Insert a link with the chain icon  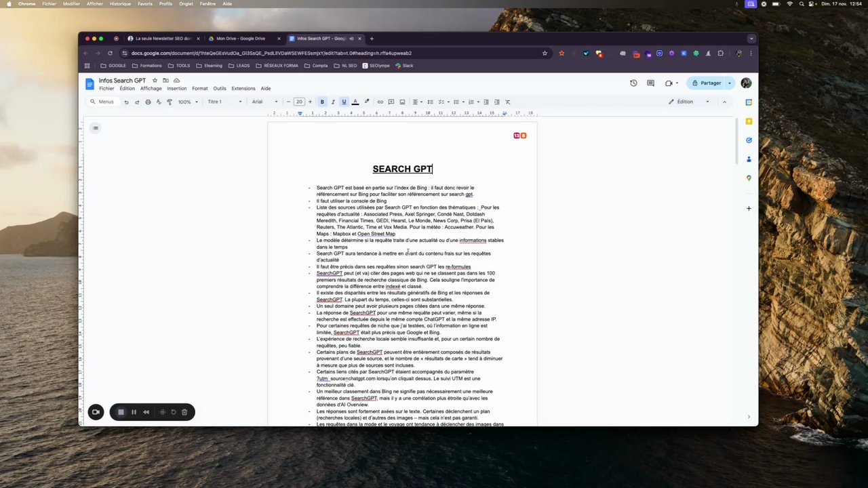(x=380, y=102)
